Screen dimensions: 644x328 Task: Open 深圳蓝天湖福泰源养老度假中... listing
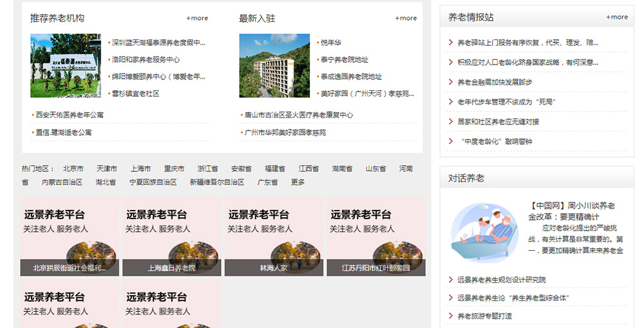158,43
